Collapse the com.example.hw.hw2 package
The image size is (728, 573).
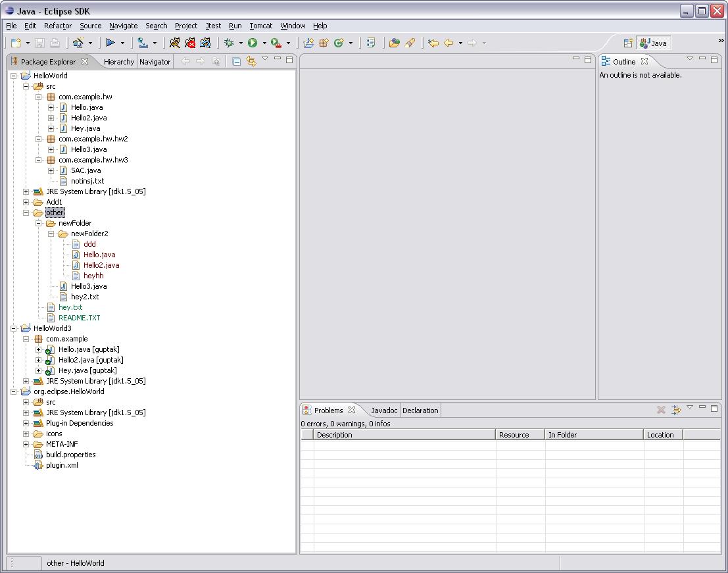39,139
